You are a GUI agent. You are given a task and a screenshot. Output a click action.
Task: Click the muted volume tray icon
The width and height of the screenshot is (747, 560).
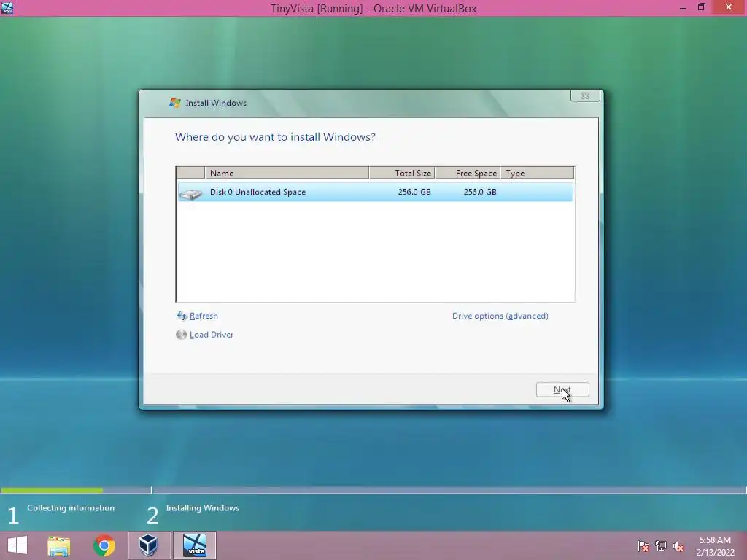click(678, 546)
